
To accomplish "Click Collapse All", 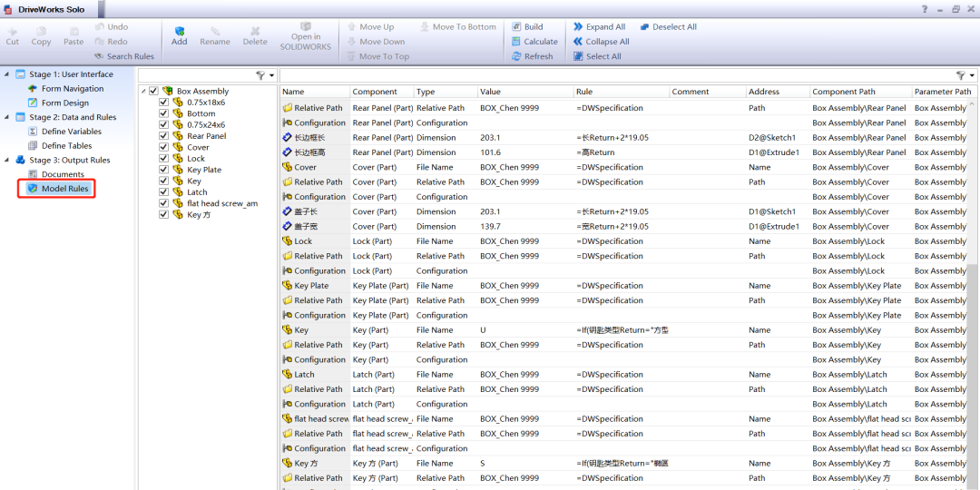I will [601, 41].
